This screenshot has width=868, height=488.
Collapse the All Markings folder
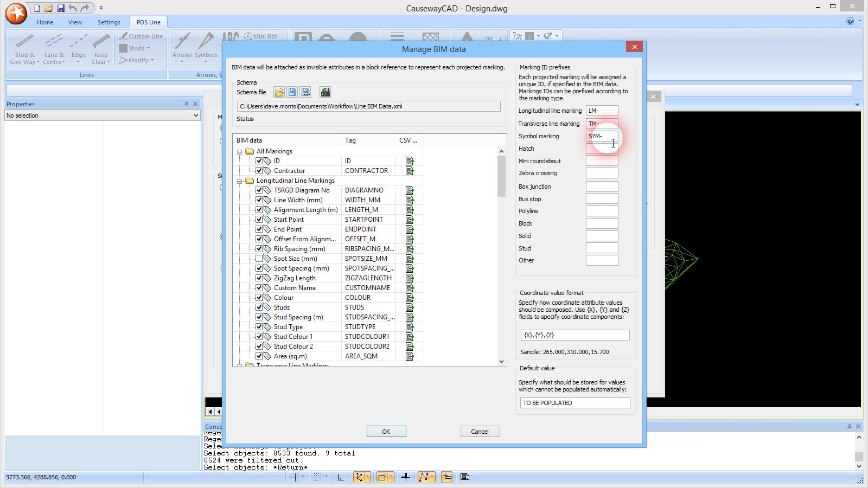click(240, 151)
